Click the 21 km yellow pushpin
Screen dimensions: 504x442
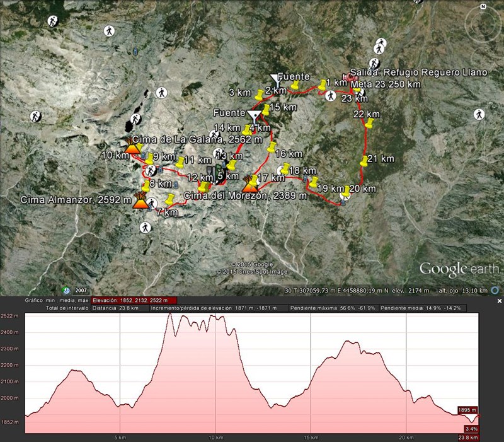pos(364,160)
